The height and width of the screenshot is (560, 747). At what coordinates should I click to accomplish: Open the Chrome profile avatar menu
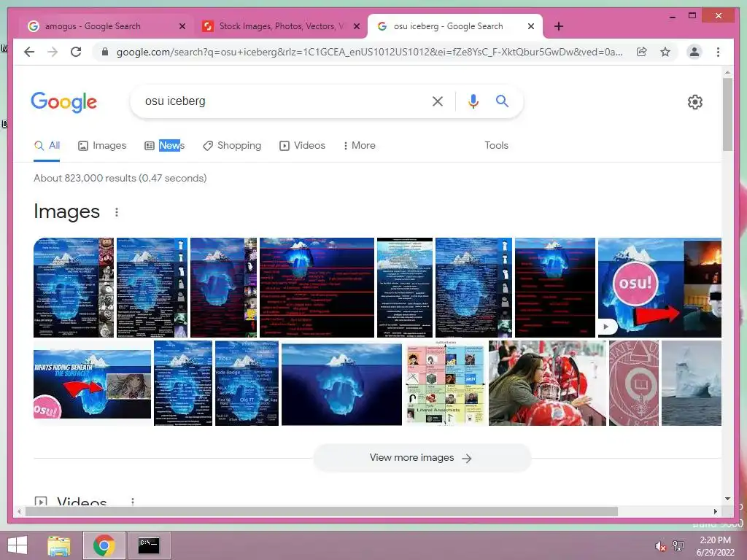tap(694, 52)
